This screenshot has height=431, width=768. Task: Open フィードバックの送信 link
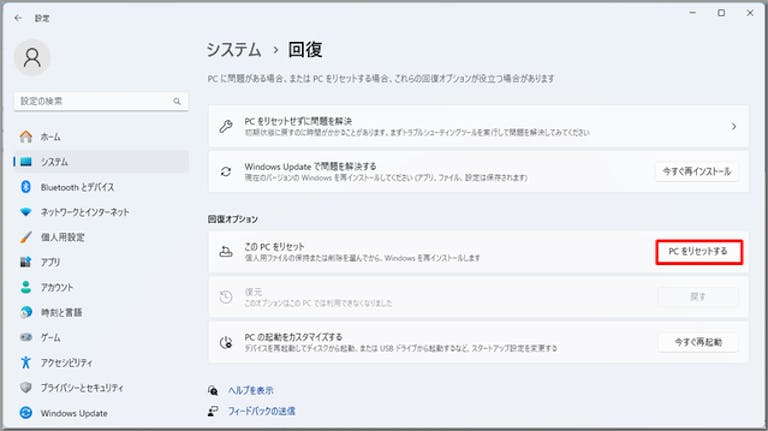click(x=262, y=411)
